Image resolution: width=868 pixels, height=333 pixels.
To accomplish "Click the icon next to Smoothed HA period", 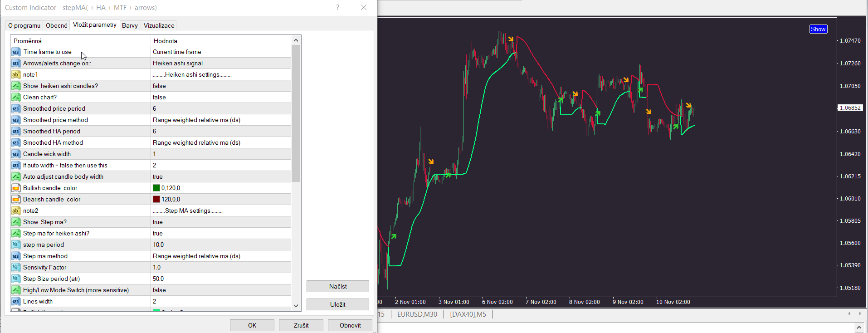I will 16,131.
